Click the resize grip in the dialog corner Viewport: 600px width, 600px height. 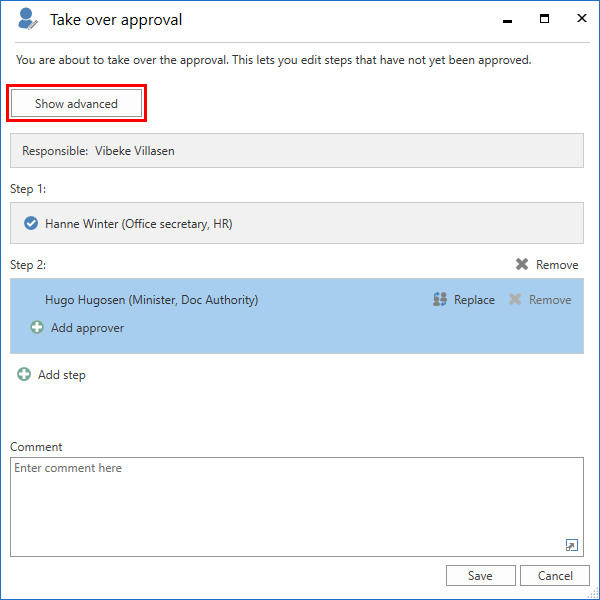tap(593, 593)
